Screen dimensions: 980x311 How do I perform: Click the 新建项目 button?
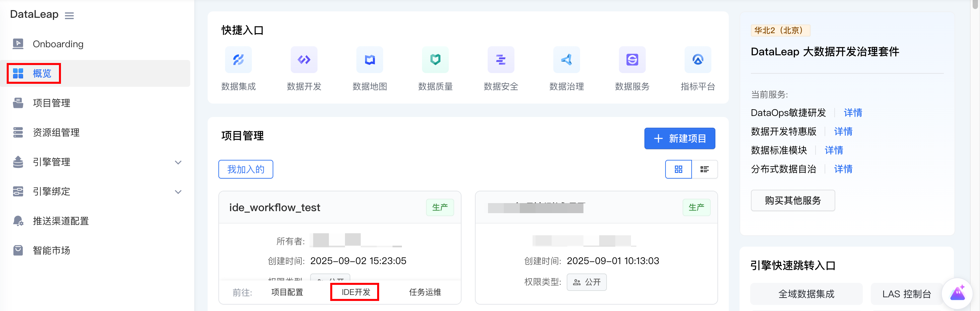tap(680, 138)
